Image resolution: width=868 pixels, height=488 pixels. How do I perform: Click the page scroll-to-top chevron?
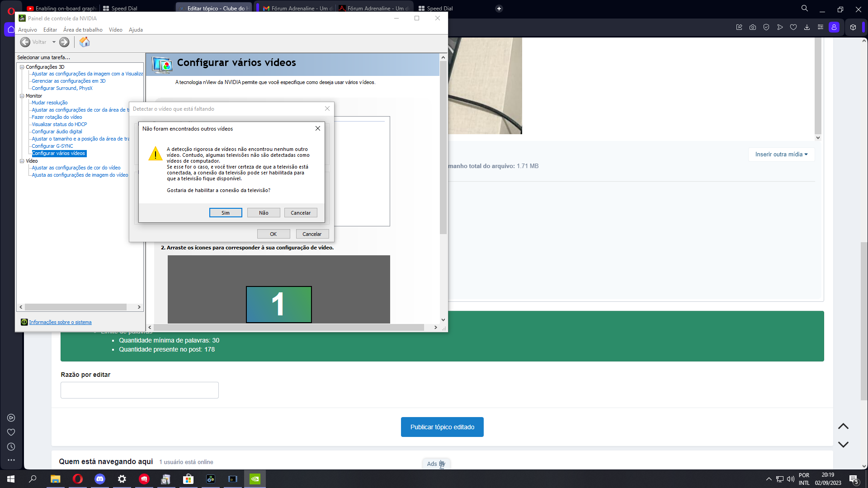843,427
